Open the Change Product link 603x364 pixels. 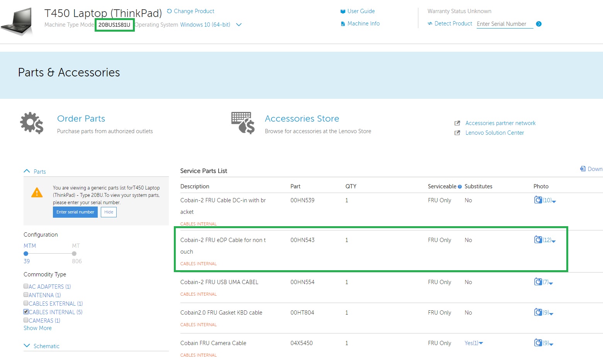point(194,11)
